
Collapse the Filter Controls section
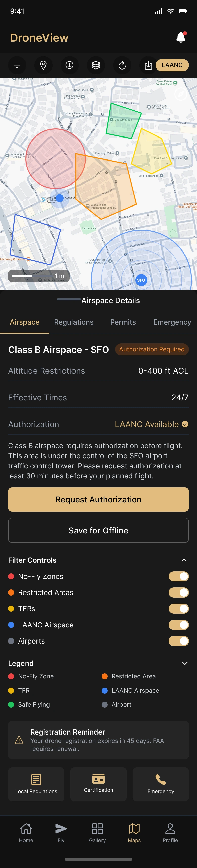[x=184, y=560]
